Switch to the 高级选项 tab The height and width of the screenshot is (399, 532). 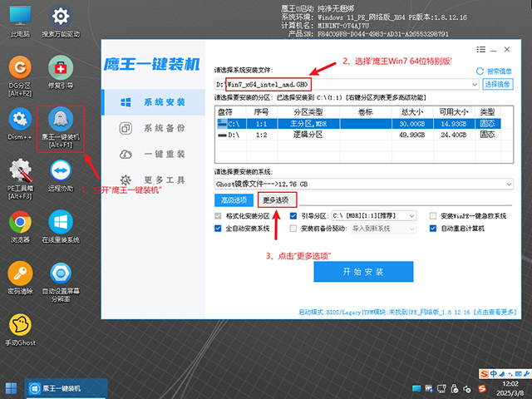[x=234, y=200]
